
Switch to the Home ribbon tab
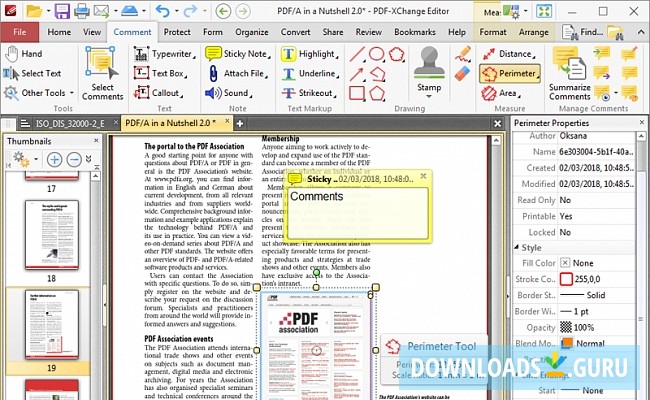[59, 32]
